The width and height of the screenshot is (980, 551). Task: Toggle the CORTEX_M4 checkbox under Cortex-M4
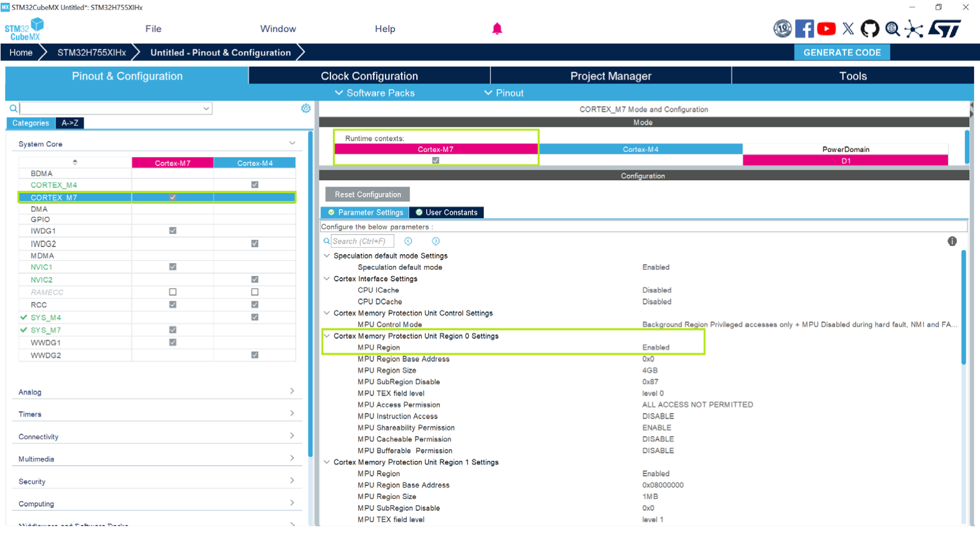[255, 185]
